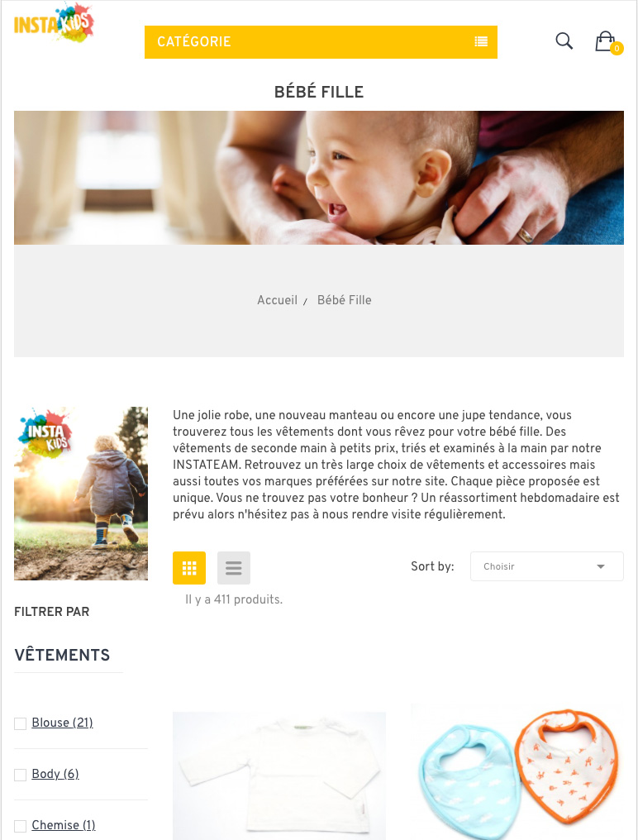Expand the Catégorie menu

[x=321, y=42]
